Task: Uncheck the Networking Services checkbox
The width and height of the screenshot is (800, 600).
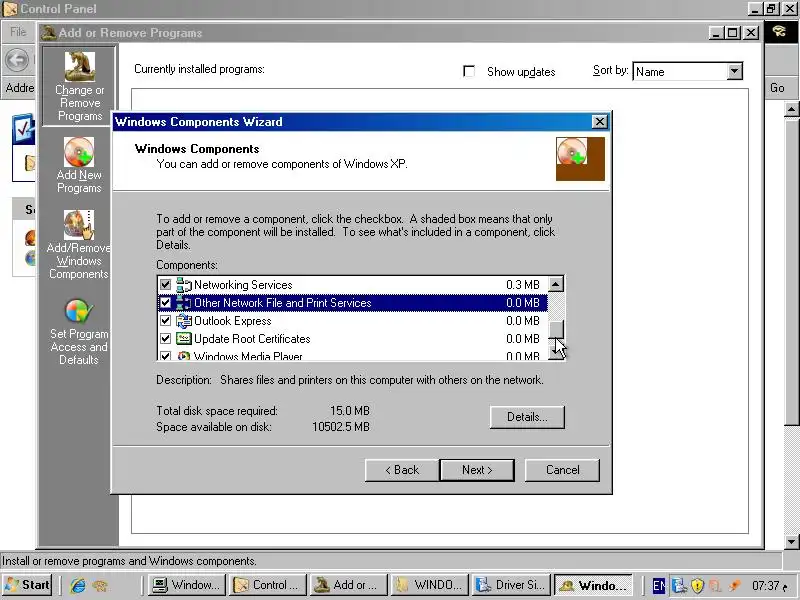Action: point(165,285)
